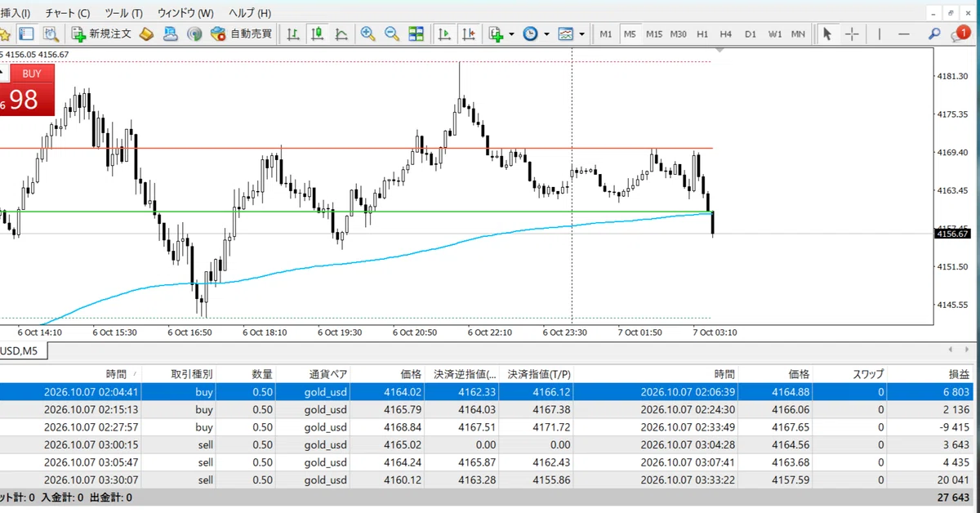Expand the periods clock dropdown arrow
Image resolution: width=980 pixels, height=513 pixels.
tap(546, 34)
